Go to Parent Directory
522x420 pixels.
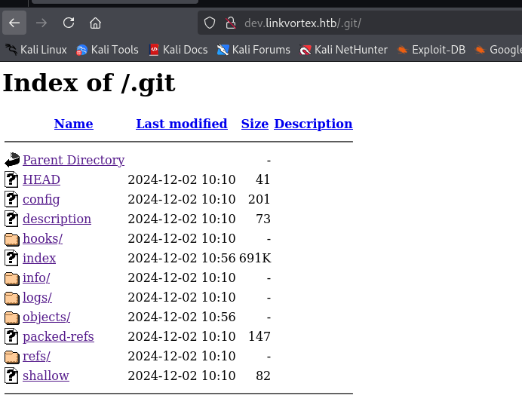[x=74, y=160]
